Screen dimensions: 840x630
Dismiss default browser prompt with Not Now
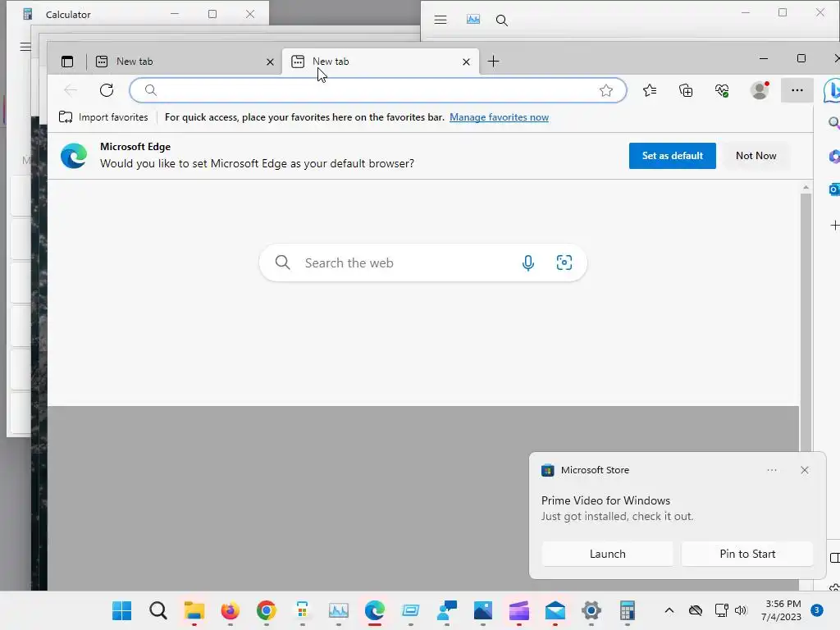tap(756, 156)
